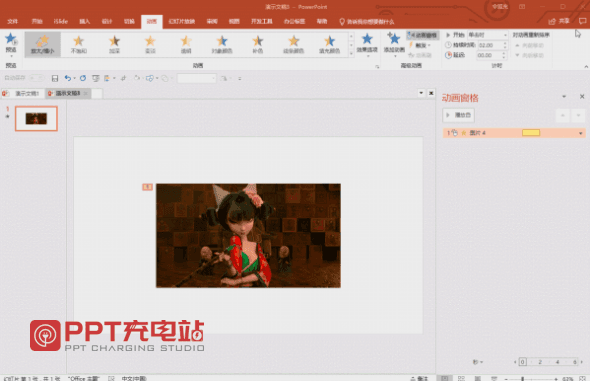The width and height of the screenshot is (590, 381).
Task: Move animation down arrow in Animation Pane
Action: [578, 115]
